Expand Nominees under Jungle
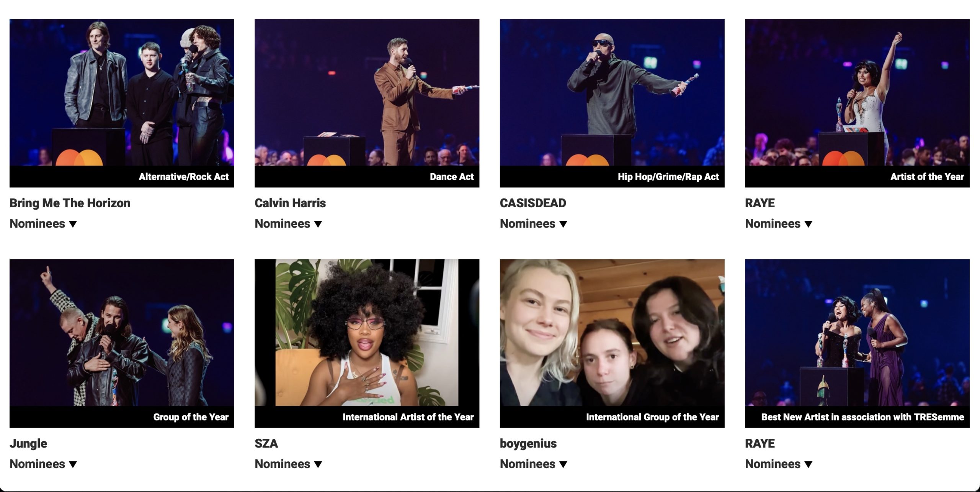Viewport: 980px width, 492px height. click(x=43, y=464)
